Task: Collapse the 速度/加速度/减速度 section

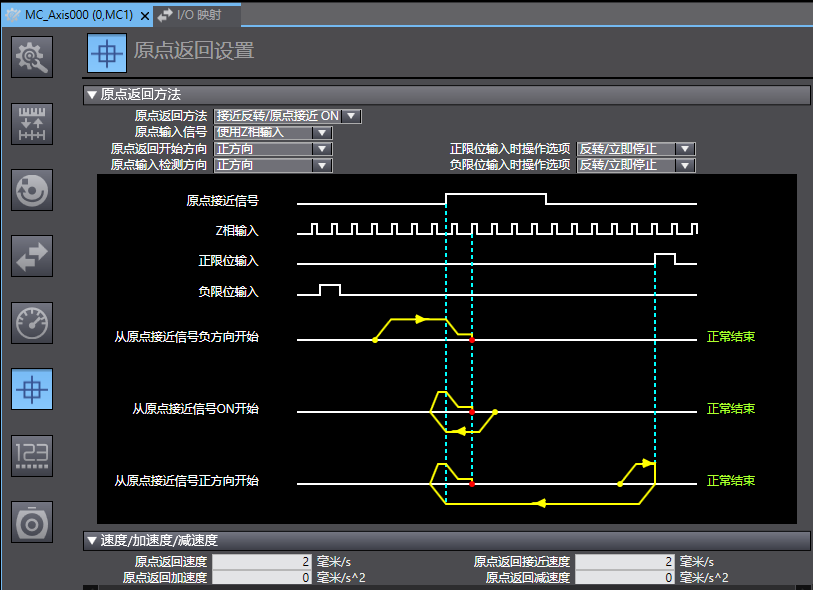Action: [x=92, y=541]
